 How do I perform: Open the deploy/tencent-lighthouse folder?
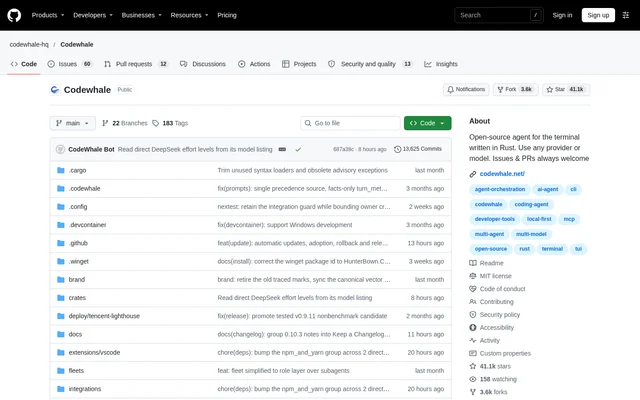[x=104, y=316]
